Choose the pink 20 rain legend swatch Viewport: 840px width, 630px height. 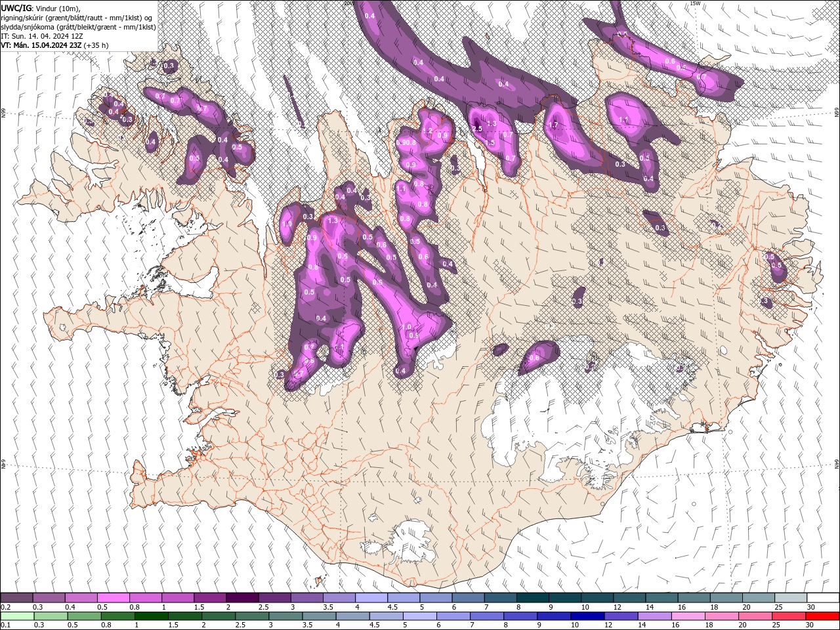tap(755, 616)
